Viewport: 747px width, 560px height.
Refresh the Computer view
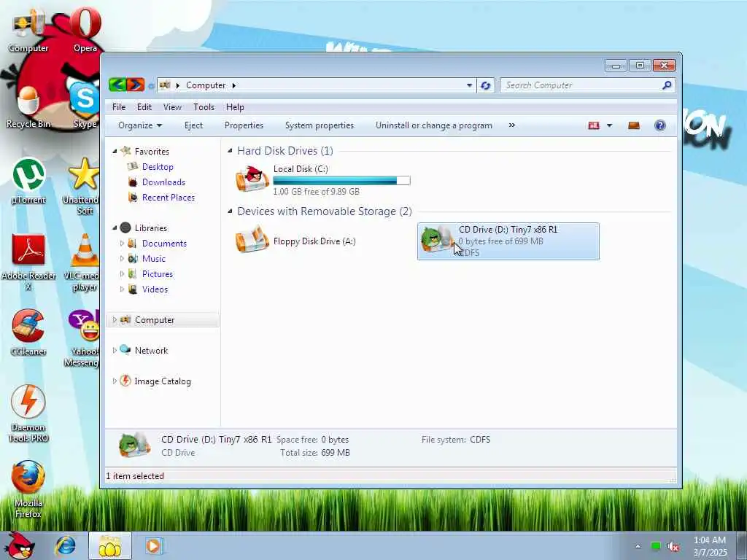485,86
